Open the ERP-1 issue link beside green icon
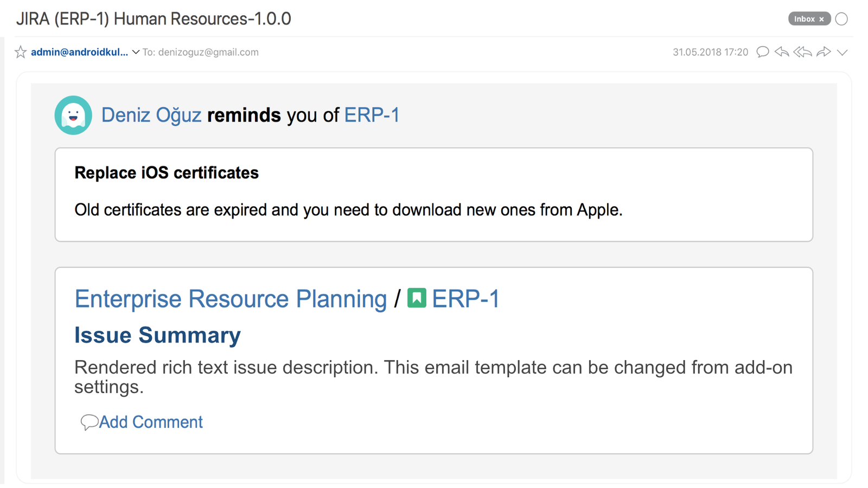This screenshot has width=868, height=488. coord(465,299)
